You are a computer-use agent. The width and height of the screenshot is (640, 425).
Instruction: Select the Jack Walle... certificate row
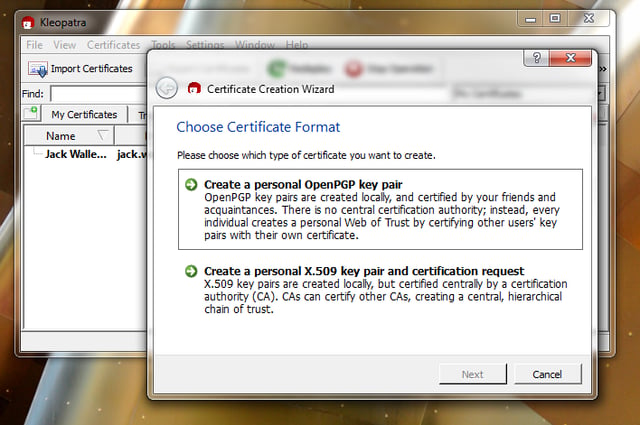[x=86, y=154]
